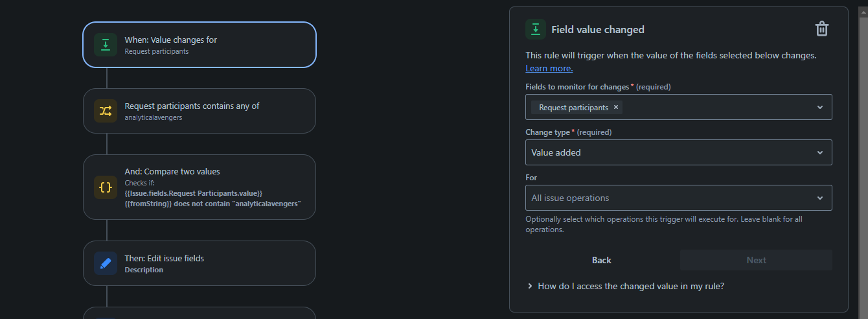The width and height of the screenshot is (868, 319).
Task: Open the Learn more link
Action: [549, 68]
